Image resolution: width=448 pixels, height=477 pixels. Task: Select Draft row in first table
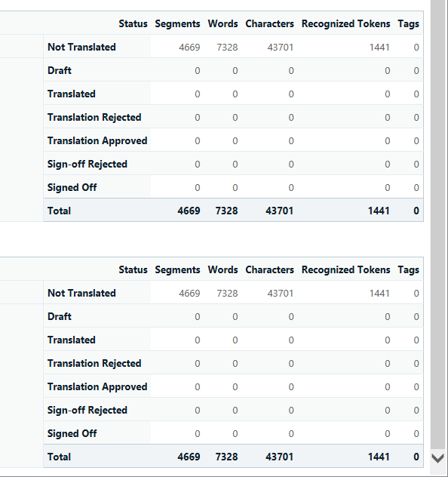[233, 71]
